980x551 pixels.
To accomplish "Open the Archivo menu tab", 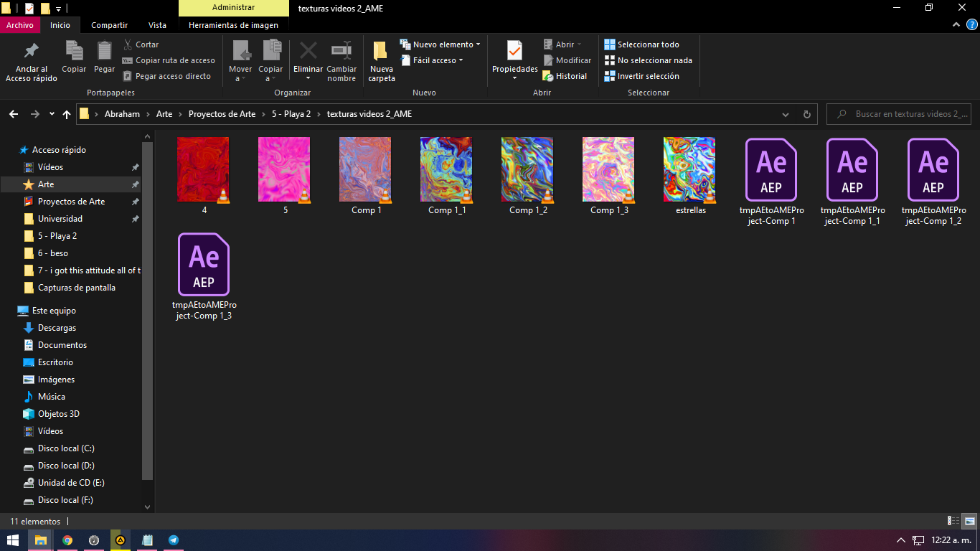I will click(20, 25).
